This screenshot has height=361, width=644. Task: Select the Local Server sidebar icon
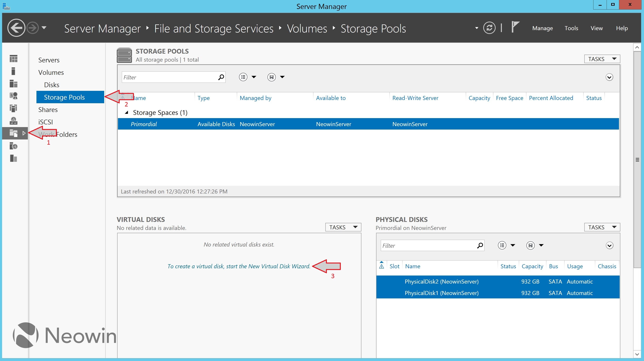[x=14, y=71]
